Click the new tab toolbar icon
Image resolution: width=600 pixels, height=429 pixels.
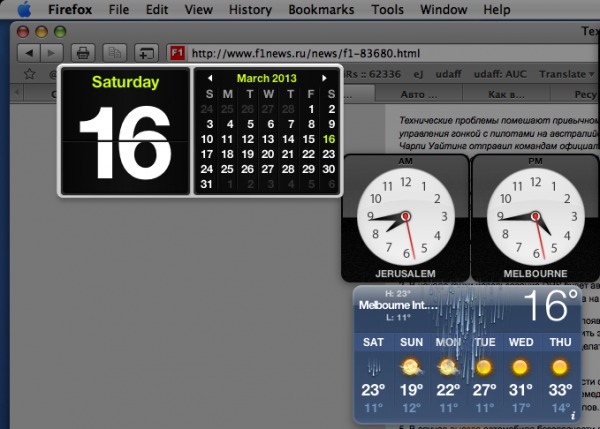point(146,53)
